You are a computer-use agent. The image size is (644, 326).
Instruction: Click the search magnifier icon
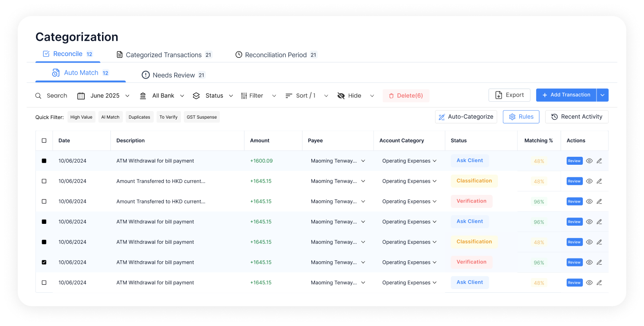38,95
